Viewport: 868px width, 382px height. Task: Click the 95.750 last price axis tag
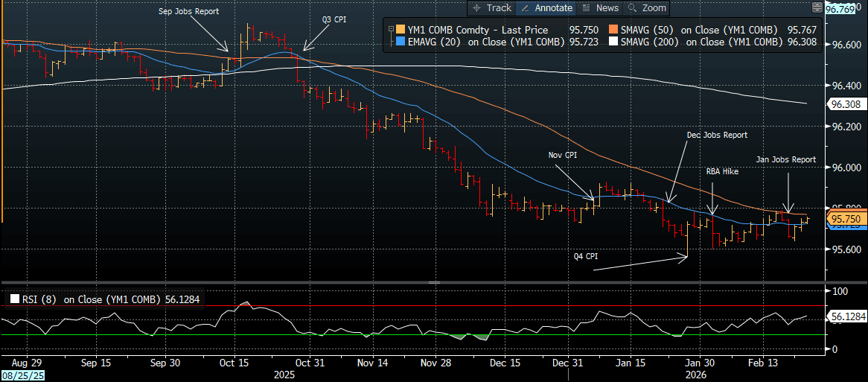pyautogui.click(x=845, y=219)
